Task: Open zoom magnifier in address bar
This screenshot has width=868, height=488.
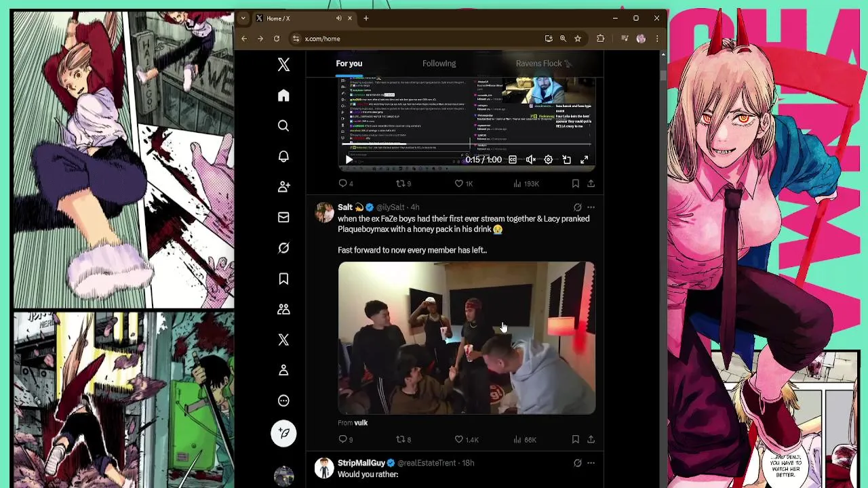Action: [563, 39]
